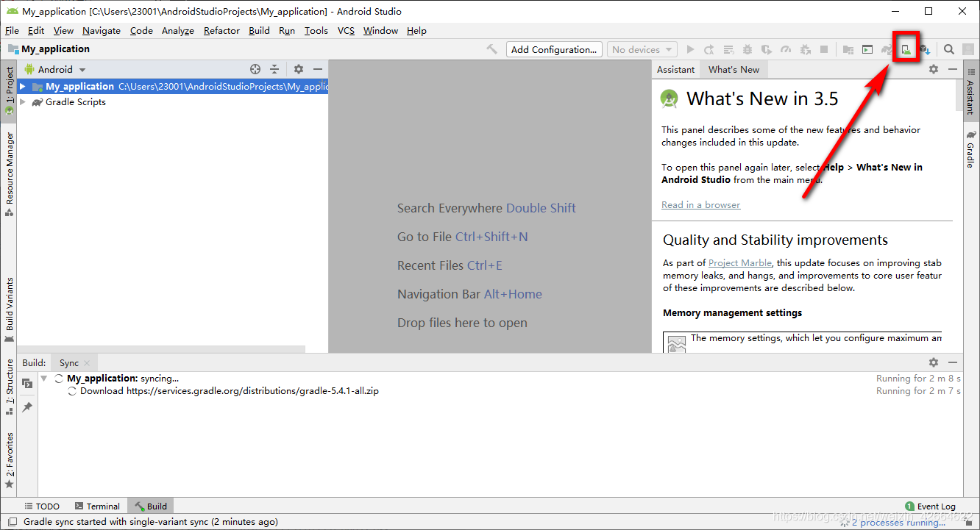
Task: Click the Profile gauge icon
Action: click(x=786, y=49)
